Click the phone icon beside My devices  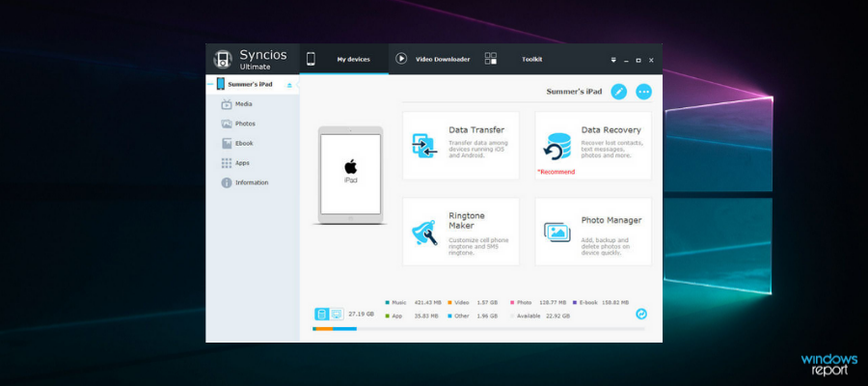tap(312, 59)
